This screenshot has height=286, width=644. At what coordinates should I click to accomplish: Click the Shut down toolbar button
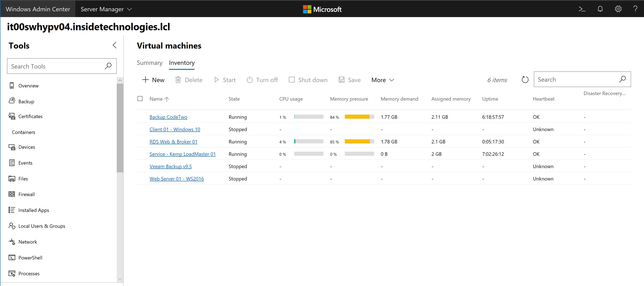(x=308, y=80)
